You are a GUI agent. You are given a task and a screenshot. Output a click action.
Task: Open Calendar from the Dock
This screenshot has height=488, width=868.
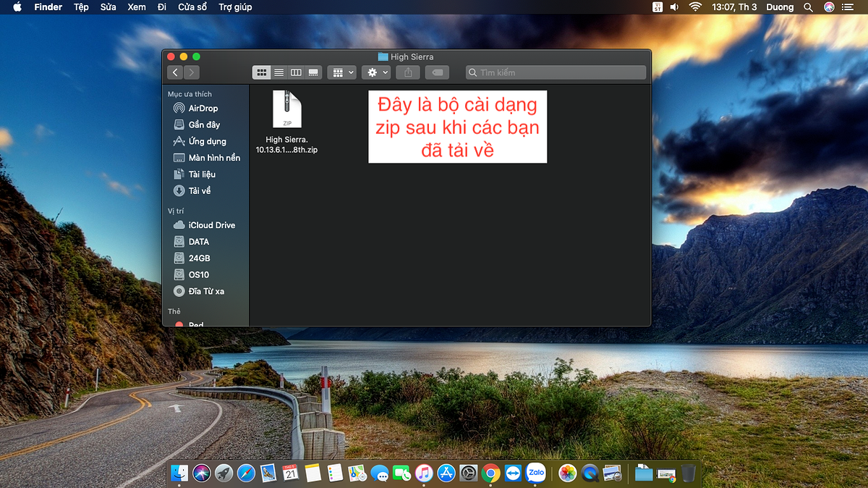point(291,473)
